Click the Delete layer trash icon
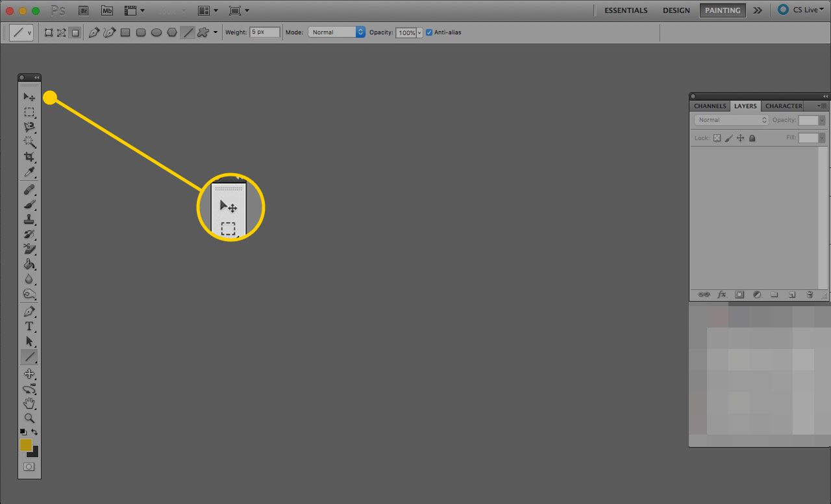The image size is (831, 504). click(810, 294)
